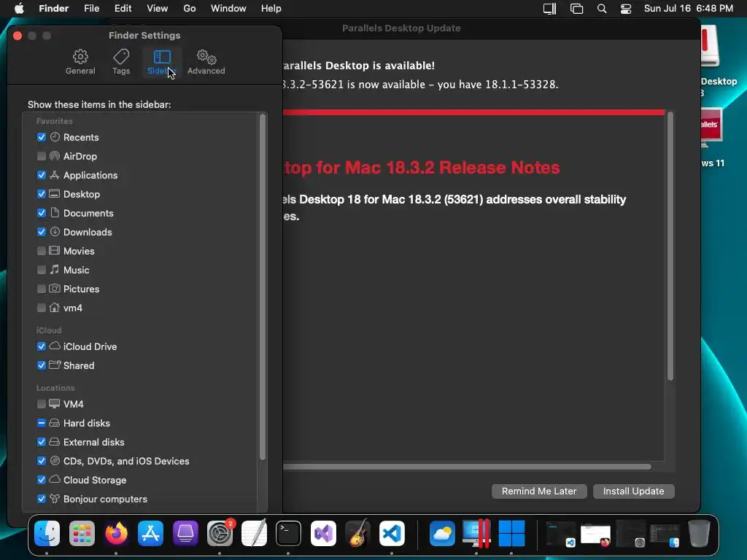Open Finder from the Dock
747x560 pixels.
click(x=47, y=533)
